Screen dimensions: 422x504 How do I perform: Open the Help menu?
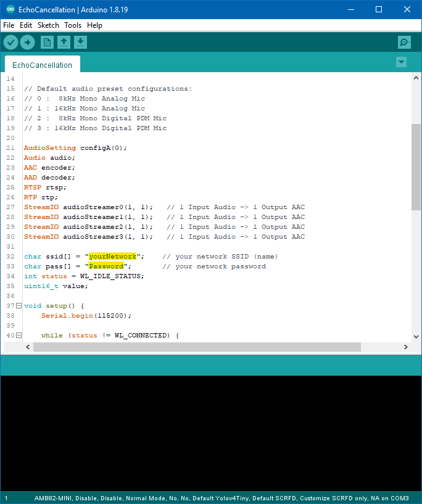coord(94,25)
